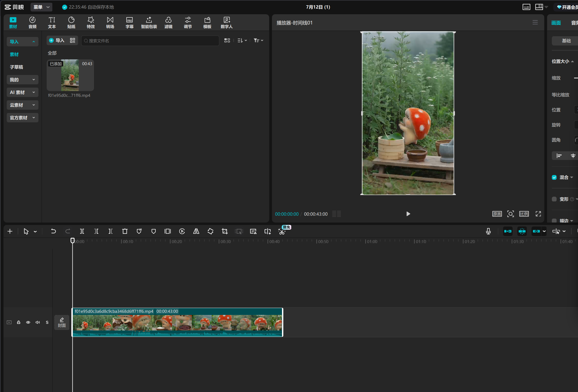The height and width of the screenshot is (392, 578).
Task: Expand the 云素材 sidebar section
Action: 22,105
